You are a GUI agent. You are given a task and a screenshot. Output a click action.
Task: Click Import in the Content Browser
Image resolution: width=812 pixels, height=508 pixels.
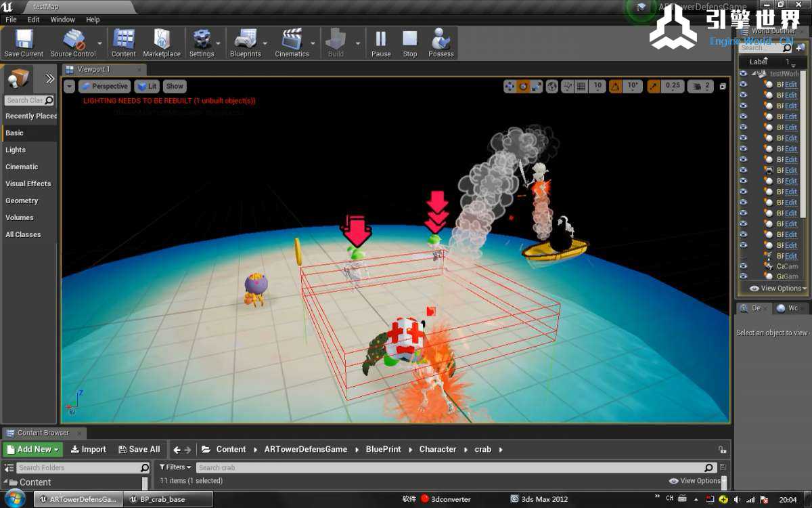coord(88,449)
